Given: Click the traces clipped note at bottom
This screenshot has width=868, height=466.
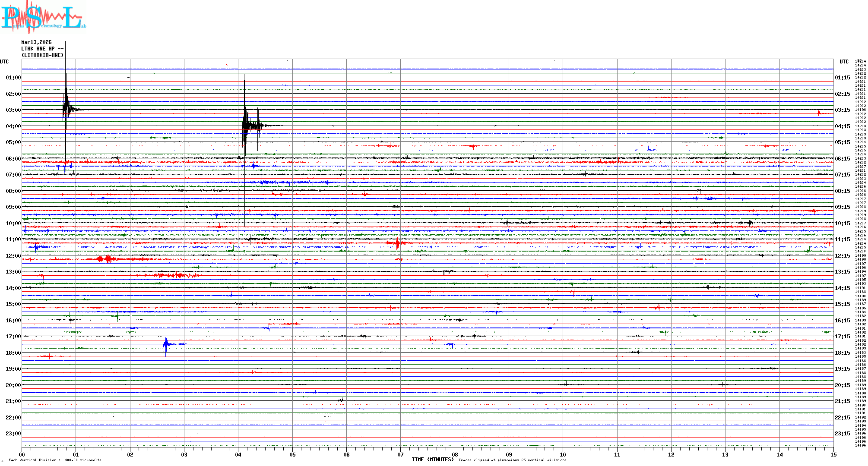Looking at the screenshot, I should [512, 460].
